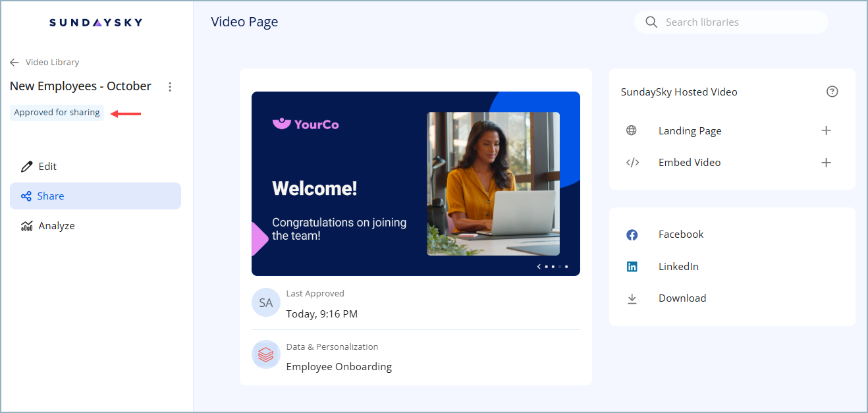Open the three-dot menu beside video title
This screenshot has height=413, width=868.
point(170,87)
